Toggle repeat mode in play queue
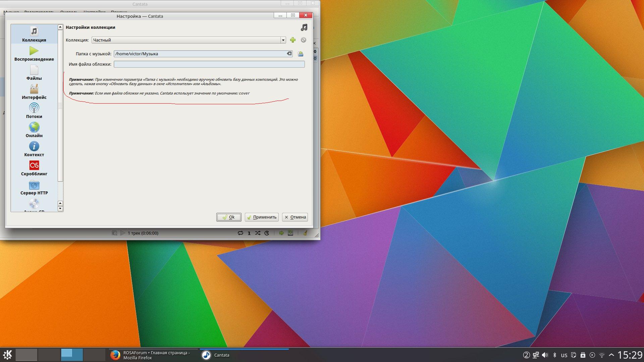Viewport: 644px width, 362px height. pyautogui.click(x=240, y=233)
